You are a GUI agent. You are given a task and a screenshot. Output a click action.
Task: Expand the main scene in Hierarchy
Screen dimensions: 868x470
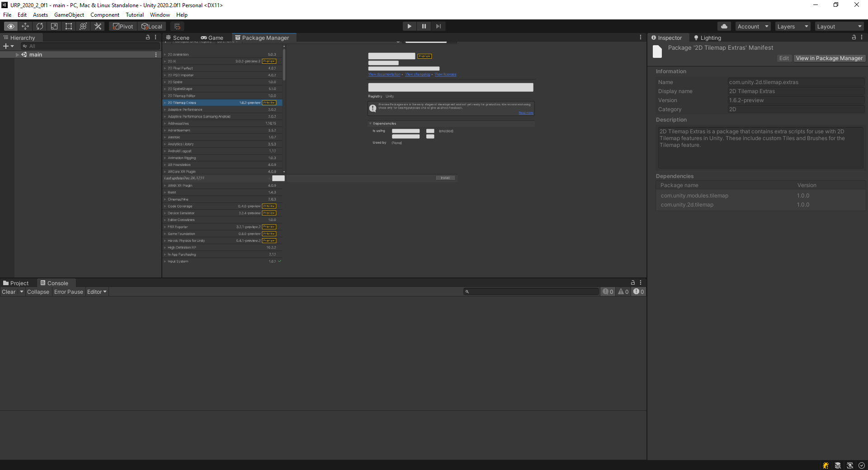coord(17,55)
